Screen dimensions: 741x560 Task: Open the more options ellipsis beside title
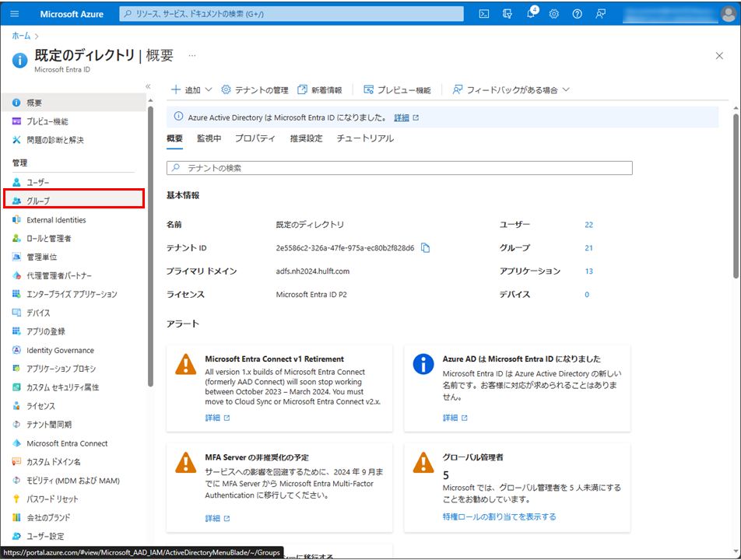(192, 56)
